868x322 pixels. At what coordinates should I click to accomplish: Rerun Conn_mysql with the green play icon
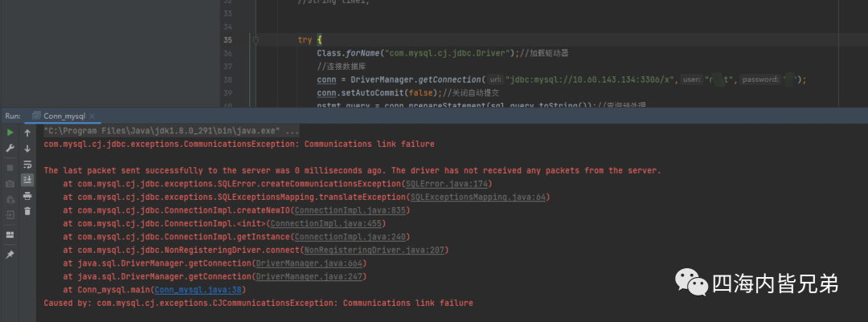click(10, 132)
